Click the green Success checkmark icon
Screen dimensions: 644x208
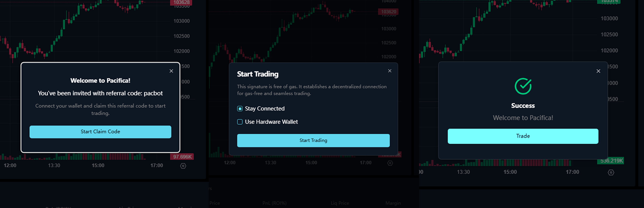tap(523, 86)
